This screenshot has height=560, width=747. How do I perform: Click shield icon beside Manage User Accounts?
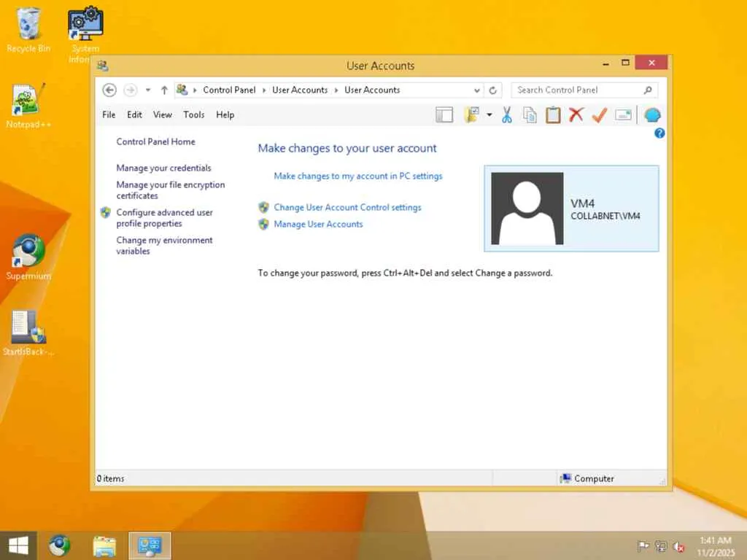263,224
